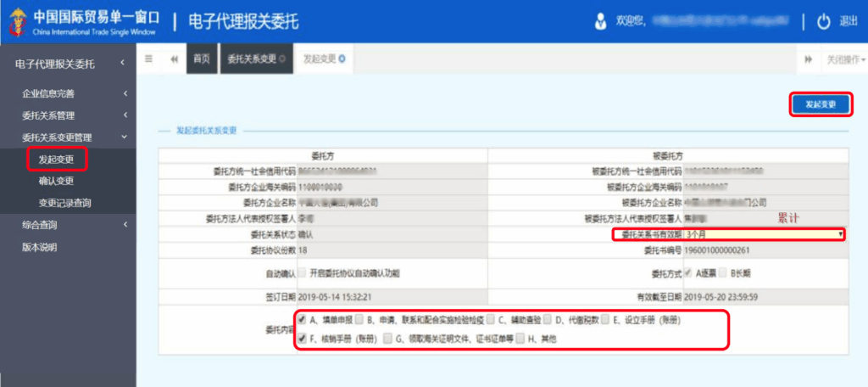Click the forward tabs-right arrow icon
The height and width of the screenshot is (387, 868).
808,59
